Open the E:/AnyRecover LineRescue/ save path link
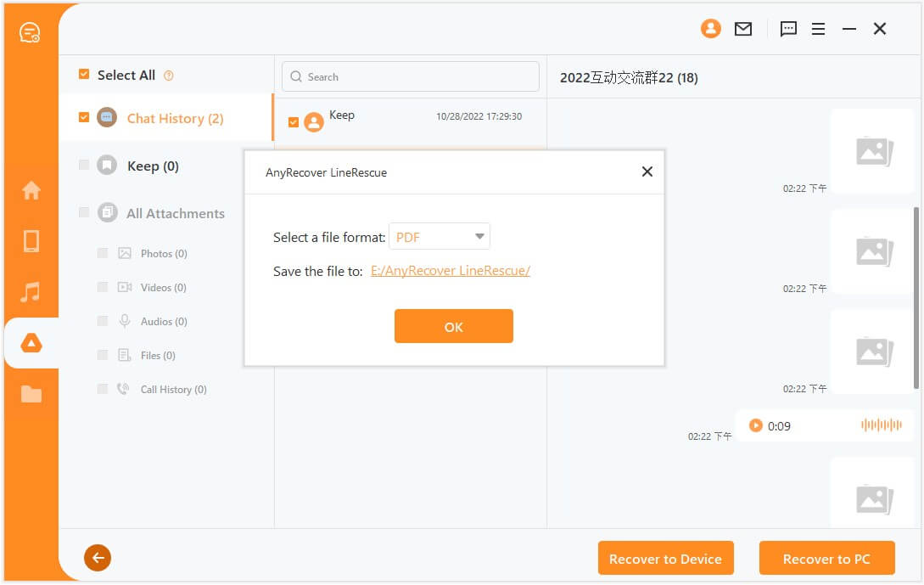924x585 pixels. coord(451,271)
